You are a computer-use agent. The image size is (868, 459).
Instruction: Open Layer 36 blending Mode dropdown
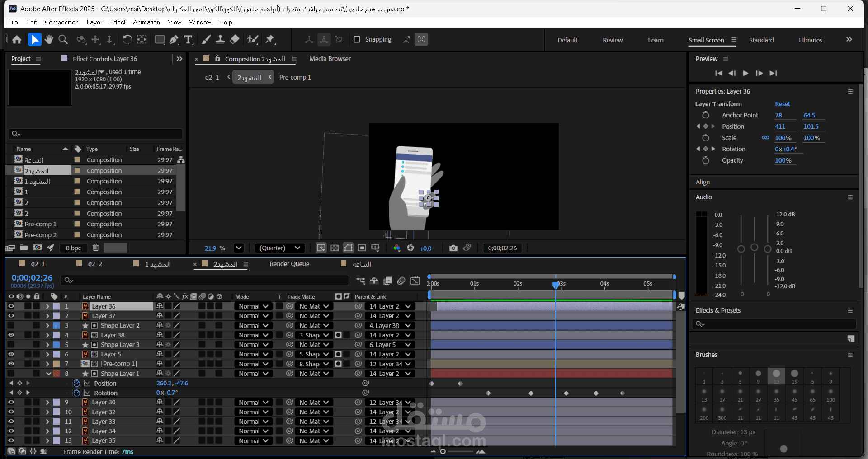253,306
